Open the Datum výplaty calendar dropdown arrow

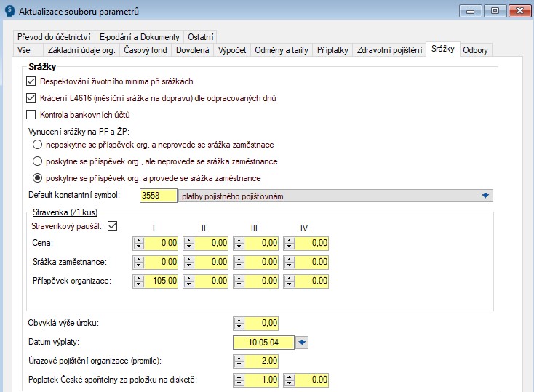(302, 343)
